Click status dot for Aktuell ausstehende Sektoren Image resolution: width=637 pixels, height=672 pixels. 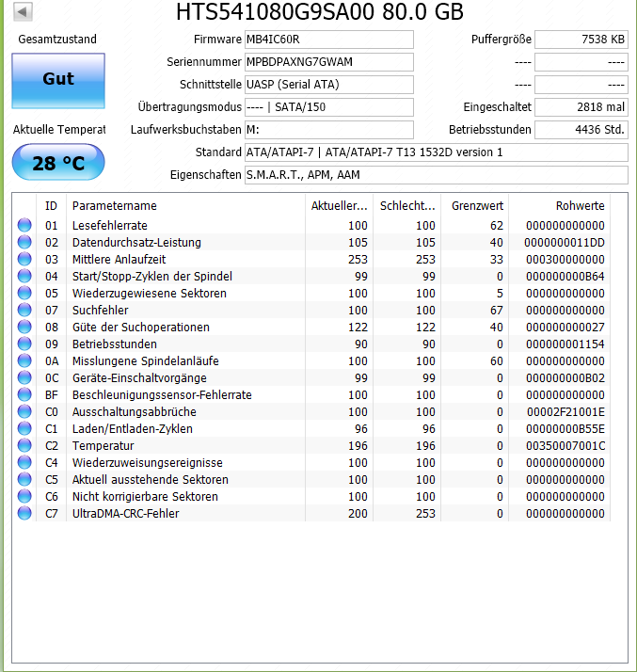pyautogui.click(x=24, y=479)
